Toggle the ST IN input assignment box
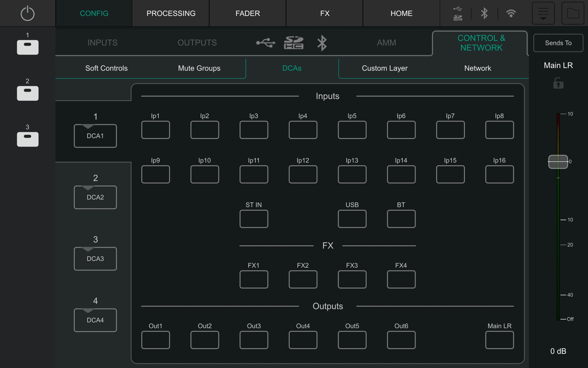The width and height of the screenshot is (588, 368). pos(254,219)
